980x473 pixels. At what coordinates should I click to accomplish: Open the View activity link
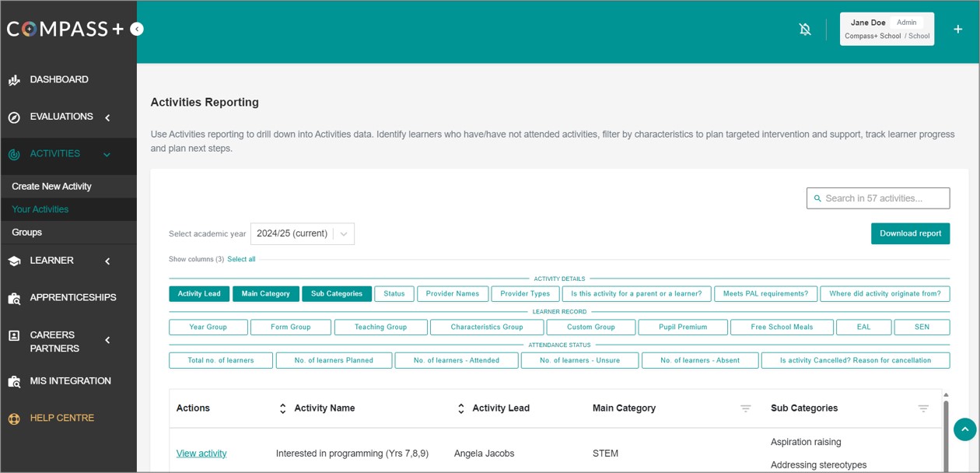(201, 454)
